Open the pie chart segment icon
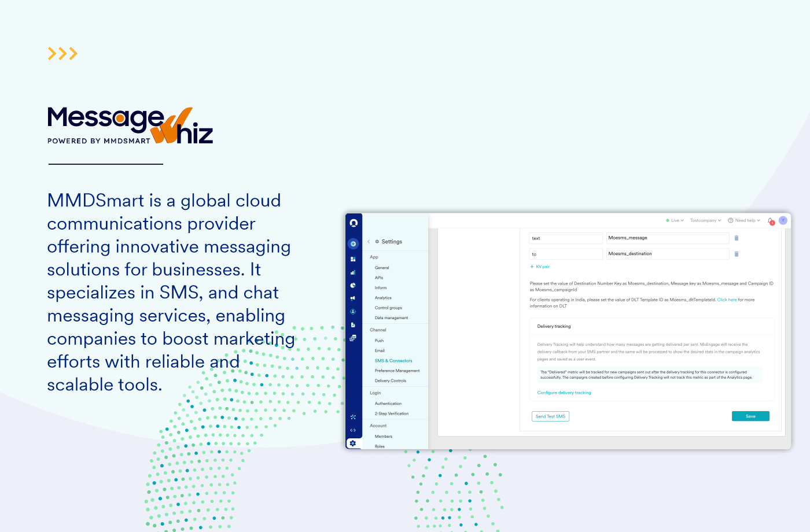810x532 pixels. click(x=353, y=286)
